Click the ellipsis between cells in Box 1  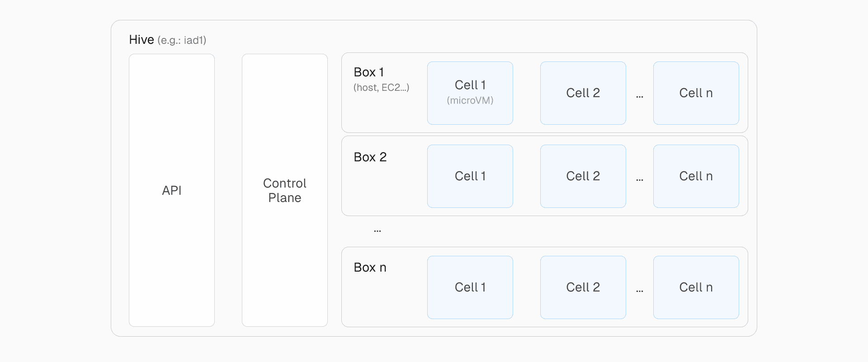click(640, 96)
